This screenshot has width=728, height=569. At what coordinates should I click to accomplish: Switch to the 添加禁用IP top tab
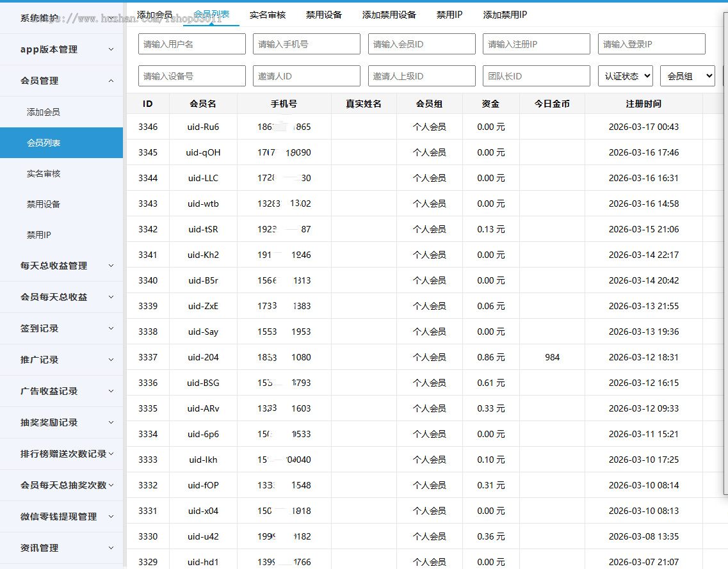505,15
